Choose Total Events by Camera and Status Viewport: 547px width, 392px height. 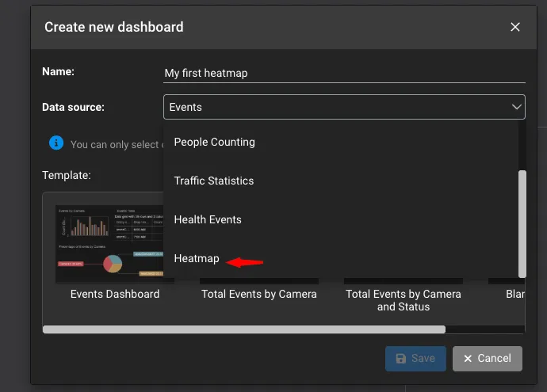(404, 300)
